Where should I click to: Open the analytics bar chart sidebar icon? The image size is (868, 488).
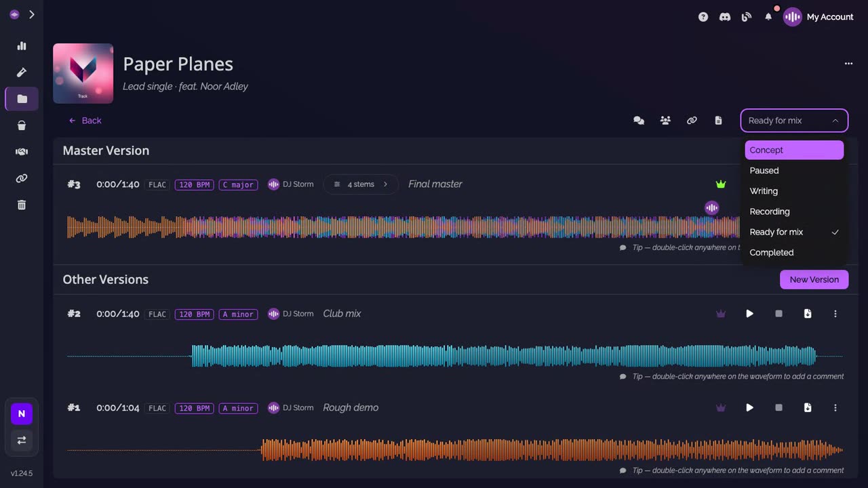coord(22,46)
